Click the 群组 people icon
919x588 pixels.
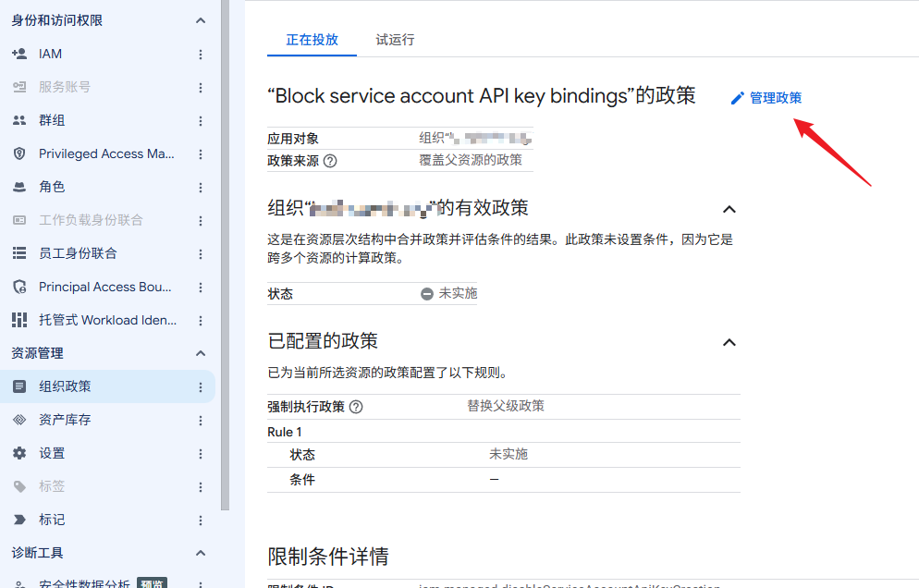[x=19, y=120]
